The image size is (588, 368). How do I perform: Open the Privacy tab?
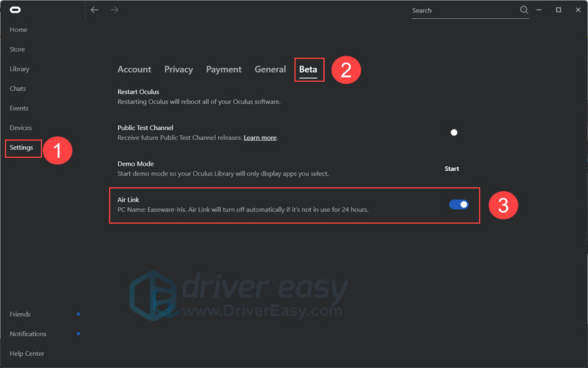click(178, 69)
